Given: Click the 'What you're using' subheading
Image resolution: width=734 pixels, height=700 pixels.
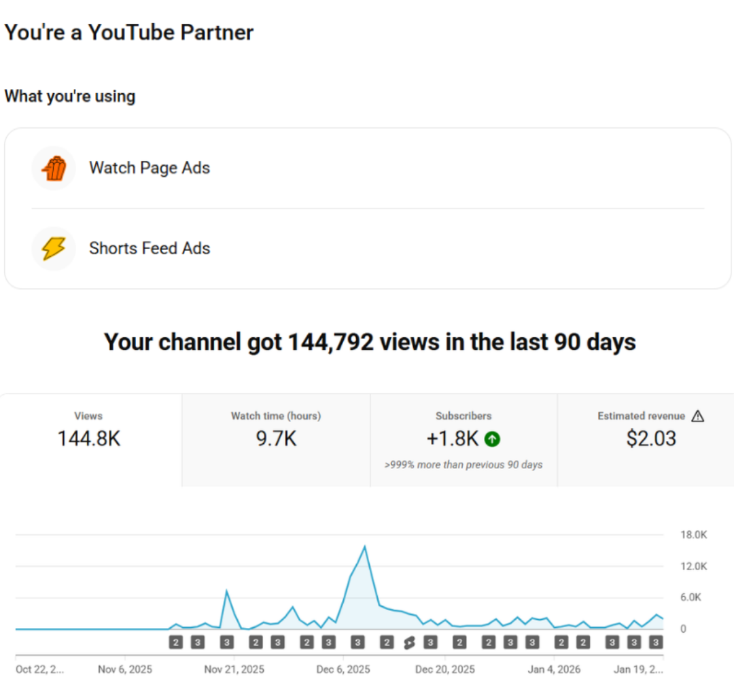Looking at the screenshot, I should pos(70,96).
